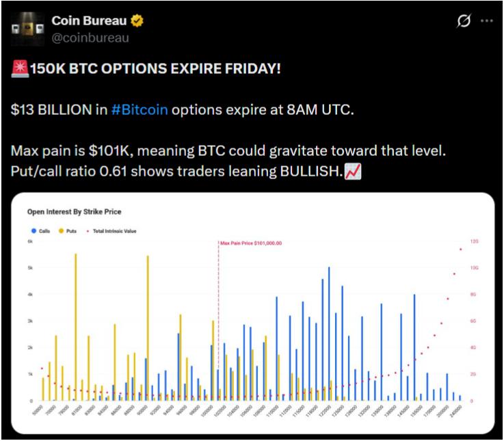Screen dimensions: 504x441
Task: Click the top-right red intrinsic value dot
Action: [461, 250]
